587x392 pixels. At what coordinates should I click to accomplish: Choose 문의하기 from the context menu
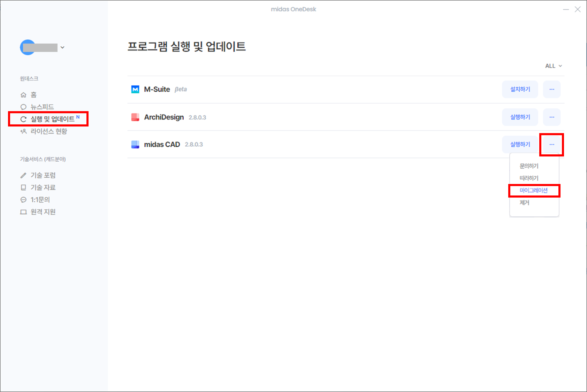(529, 166)
